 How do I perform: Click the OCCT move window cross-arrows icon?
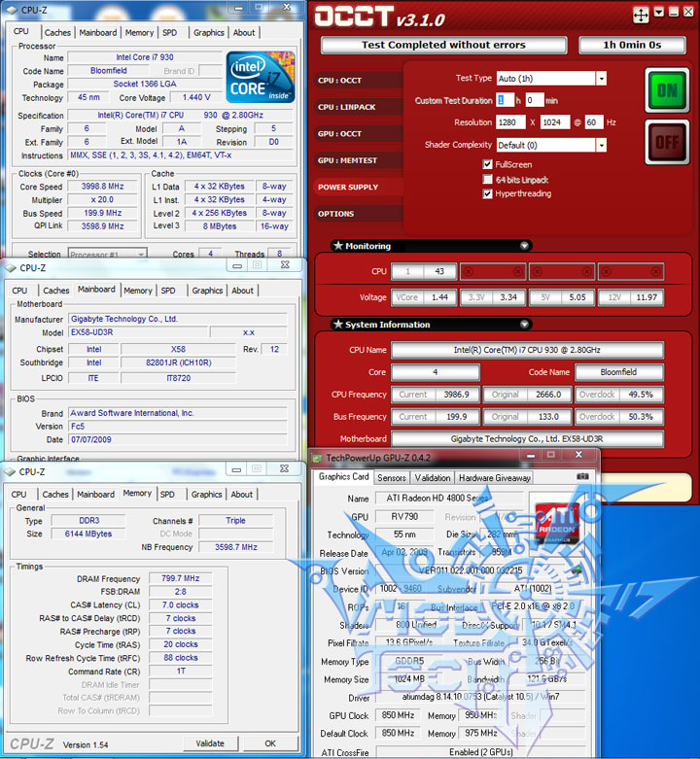point(641,15)
